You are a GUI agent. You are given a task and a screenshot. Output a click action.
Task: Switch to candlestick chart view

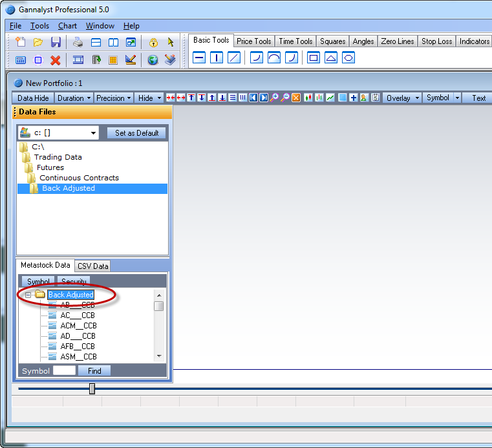(x=308, y=98)
